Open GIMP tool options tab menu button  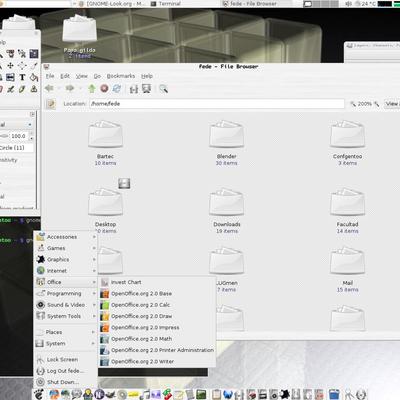[32, 114]
